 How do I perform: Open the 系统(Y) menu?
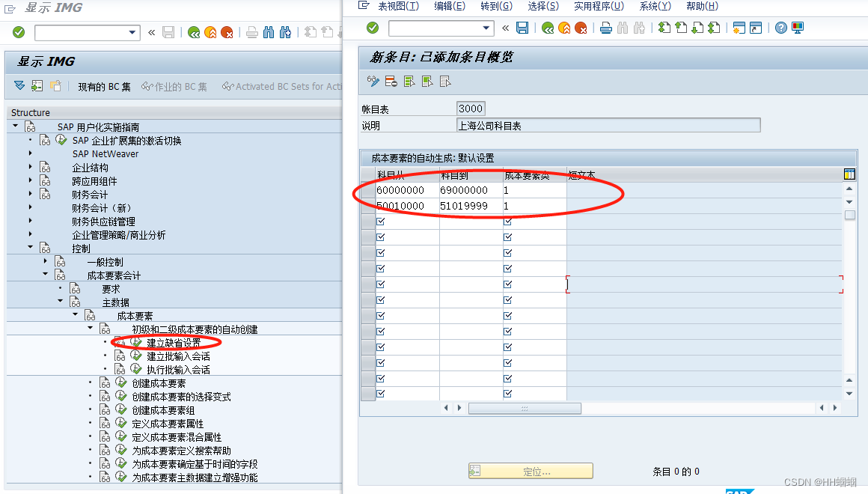point(654,6)
